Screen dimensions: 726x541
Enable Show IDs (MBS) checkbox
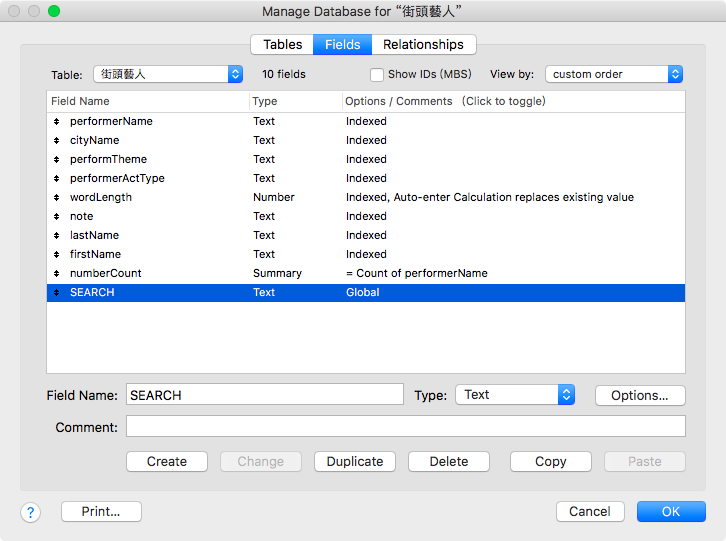(377, 75)
